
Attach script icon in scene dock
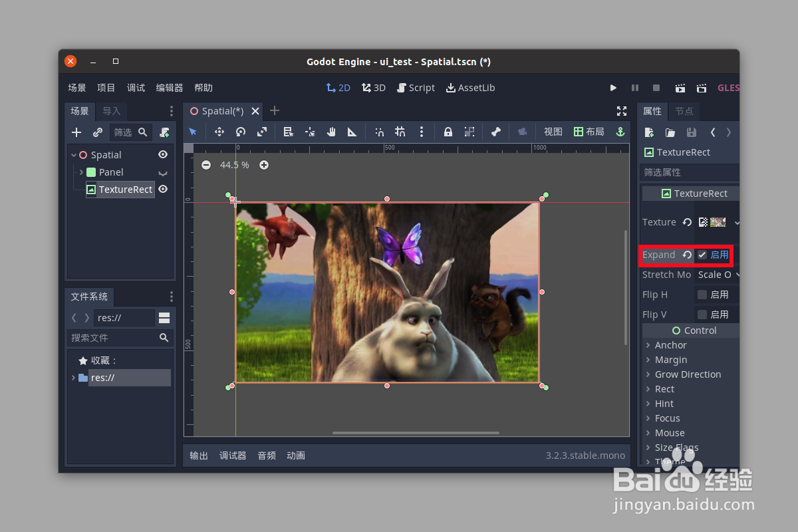(164, 132)
